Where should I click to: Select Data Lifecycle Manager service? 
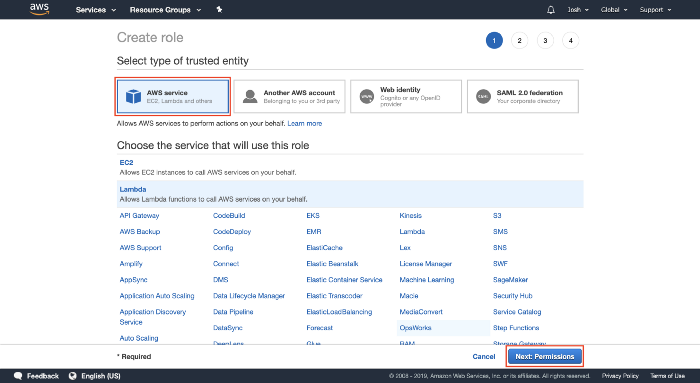coord(249,296)
